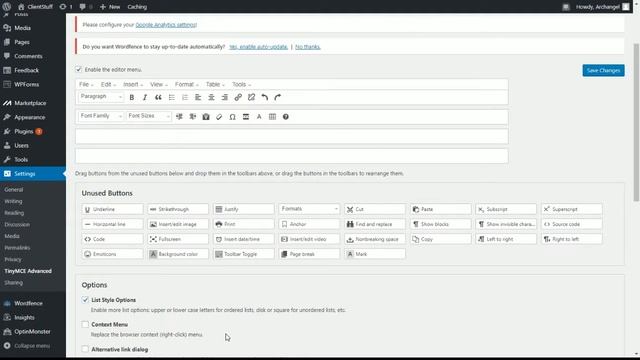
Task: Click the bulleted list icon
Action: point(171,97)
